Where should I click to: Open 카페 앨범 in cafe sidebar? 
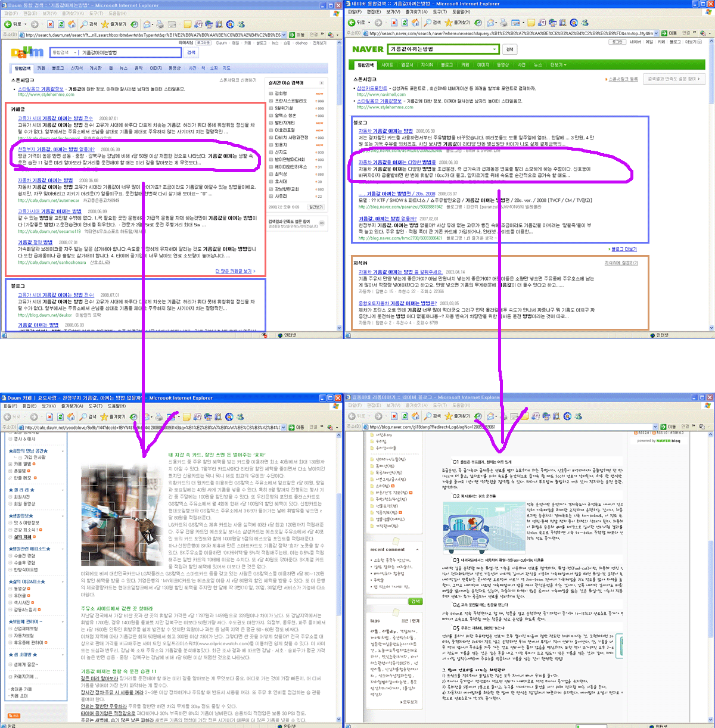22,463
